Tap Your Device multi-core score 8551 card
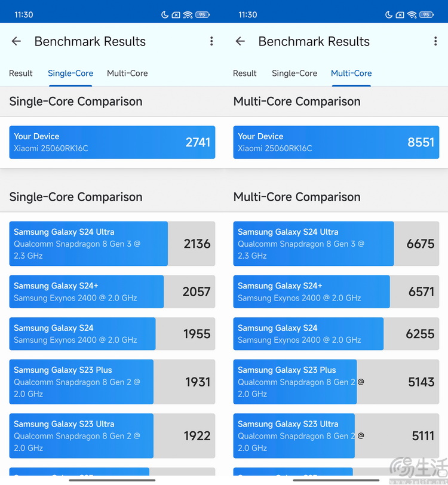 click(x=336, y=142)
